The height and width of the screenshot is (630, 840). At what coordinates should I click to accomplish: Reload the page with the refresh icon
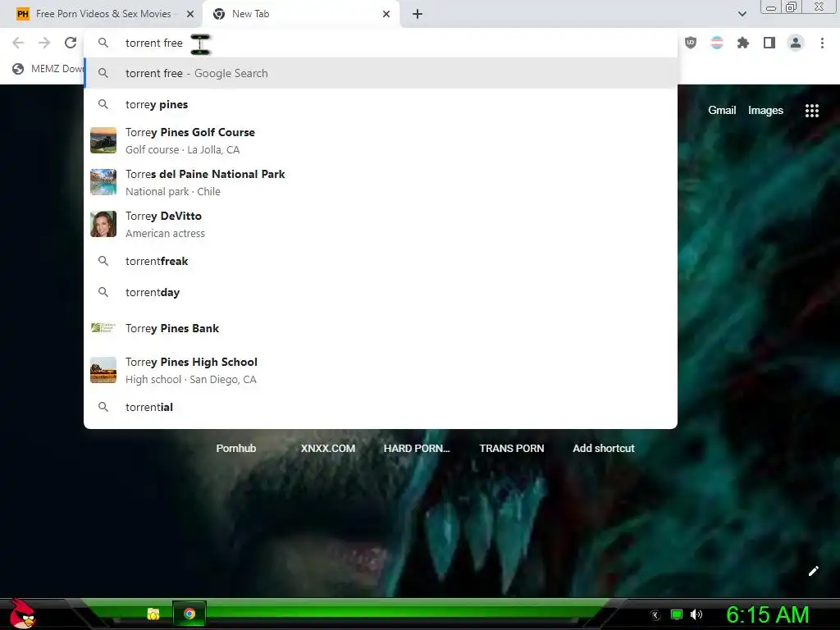(x=71, y=43)
